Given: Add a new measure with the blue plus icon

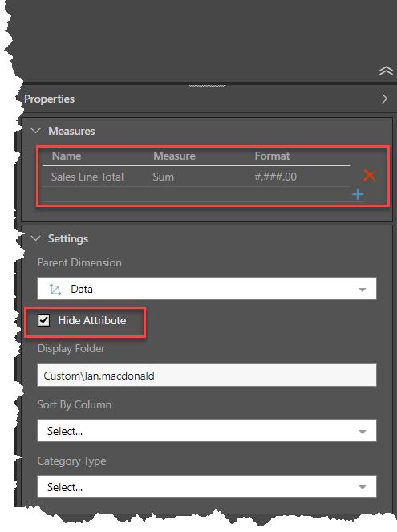Looking at the screenshot, I should click(358, 194).
